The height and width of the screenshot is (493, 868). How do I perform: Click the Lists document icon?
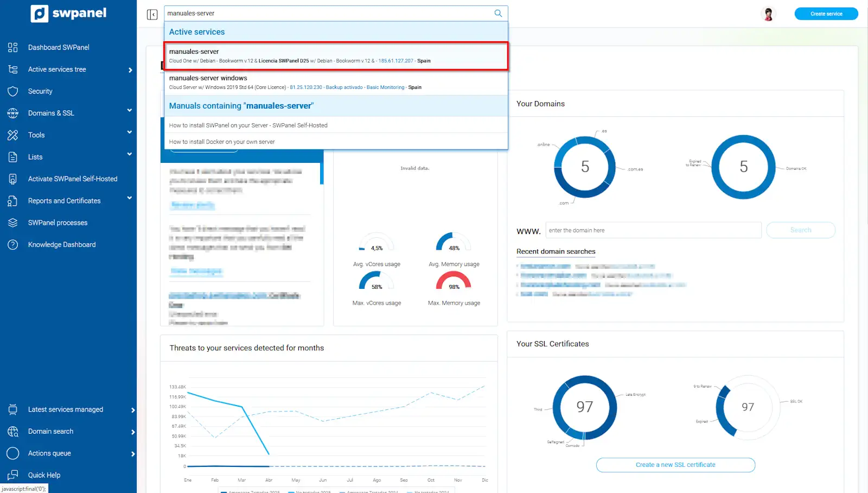(x=13, y=157)
